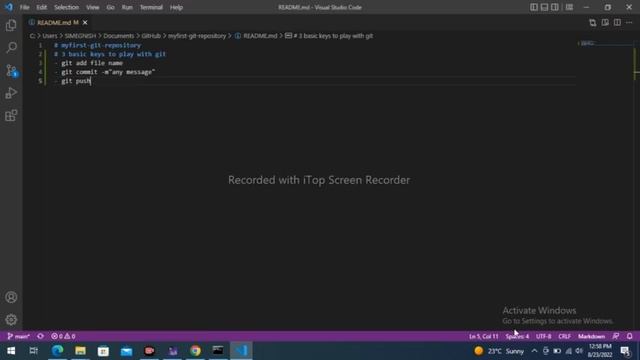
Task: Toggle the primary side bar layout icon
Action: coord(534,7)
